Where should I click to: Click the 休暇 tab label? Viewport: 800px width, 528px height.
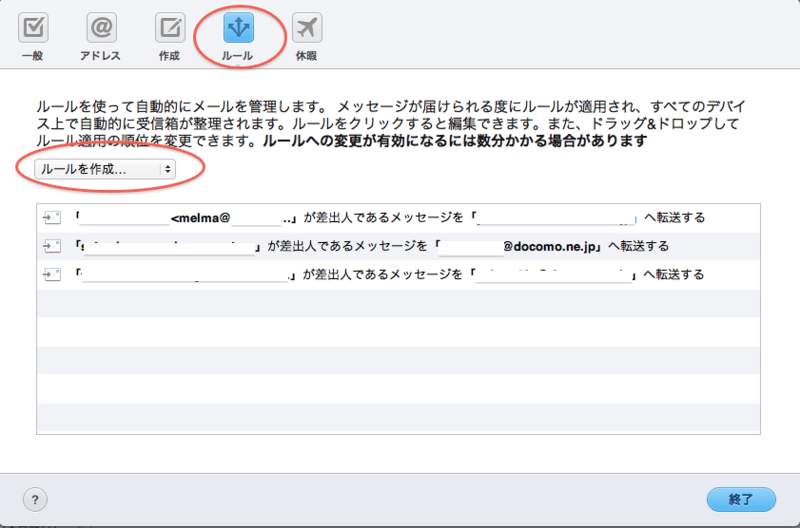(x=306, y=56)
